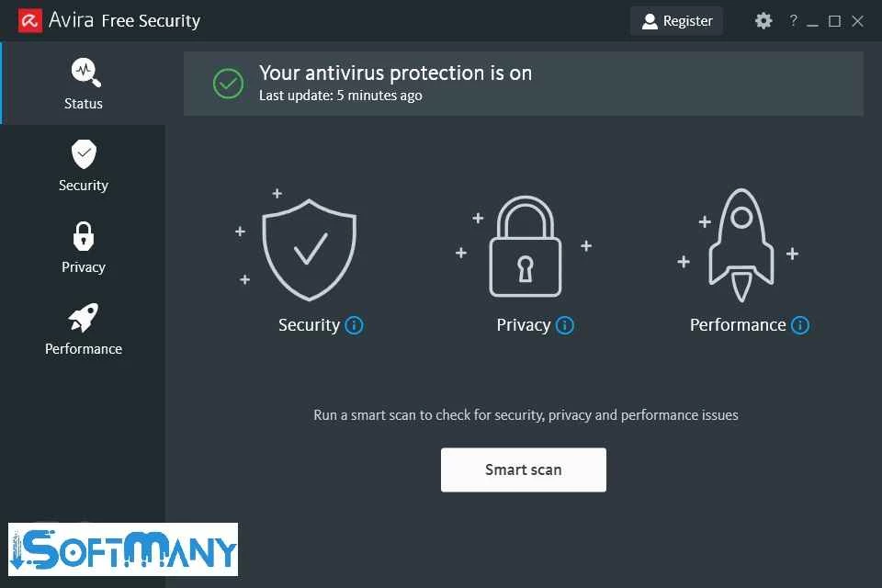Open the Status sidebar tab
The image size is (882, 588).
(x=84, y=84)
